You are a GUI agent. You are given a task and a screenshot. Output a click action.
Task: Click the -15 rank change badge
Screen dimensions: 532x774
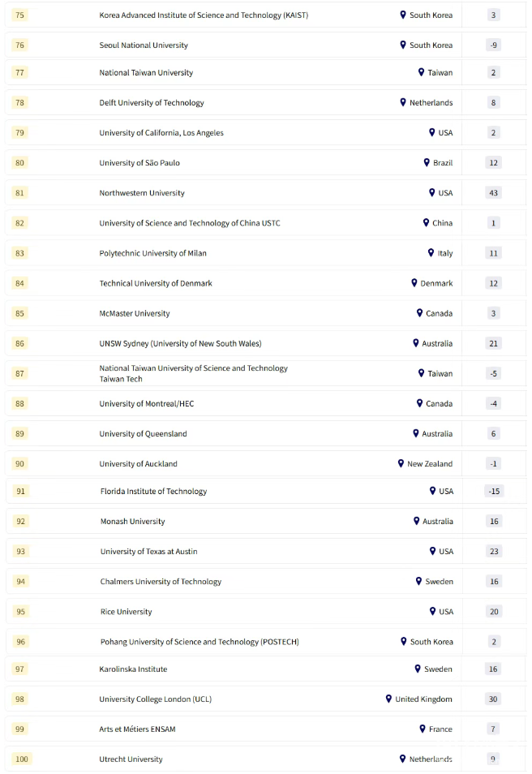click(x=493, y=491)
